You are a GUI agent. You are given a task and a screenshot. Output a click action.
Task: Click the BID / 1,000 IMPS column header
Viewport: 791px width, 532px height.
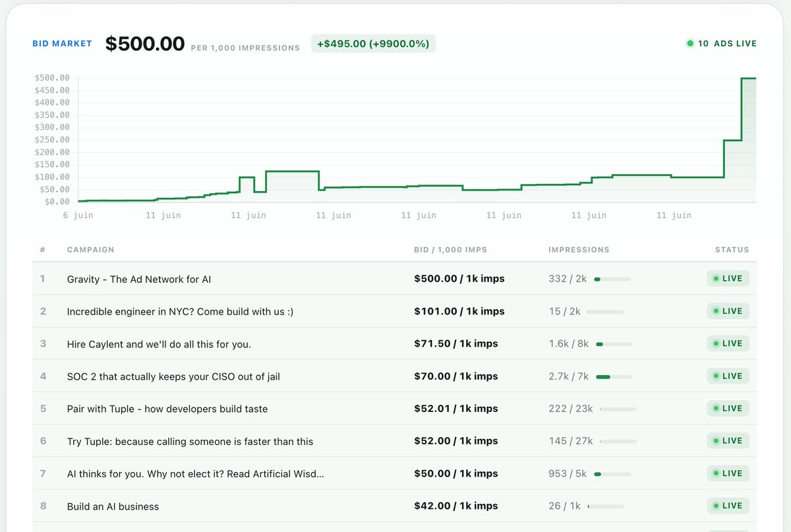(450, 250)
